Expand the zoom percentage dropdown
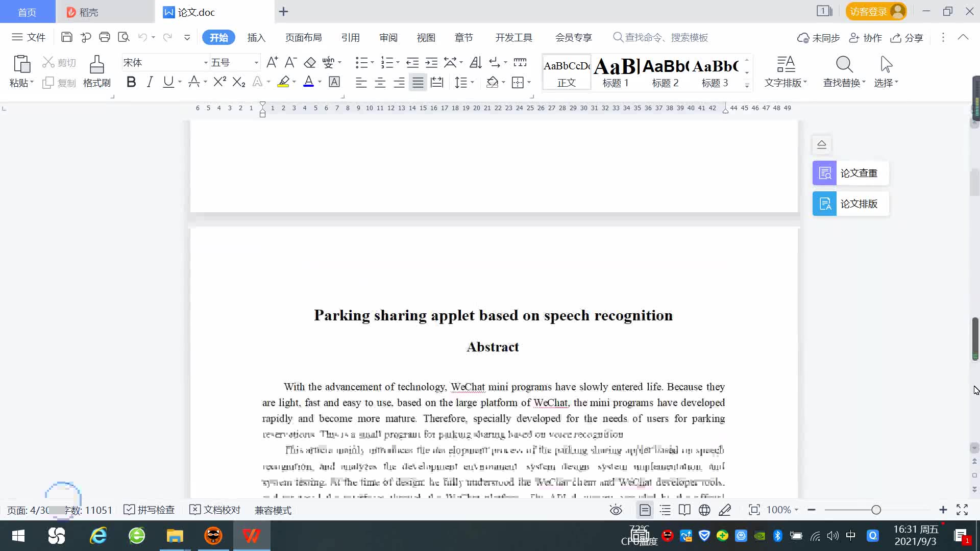The width and height of the screenshot is (980, 551). 796,510
